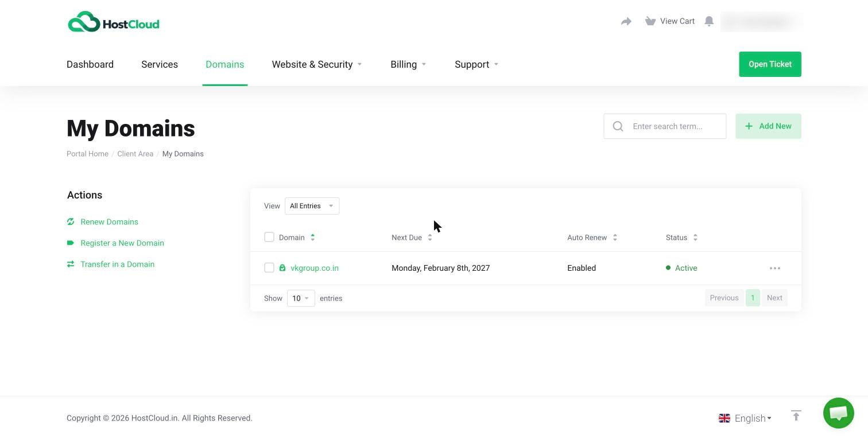Open the Services tab

point(160,64)
